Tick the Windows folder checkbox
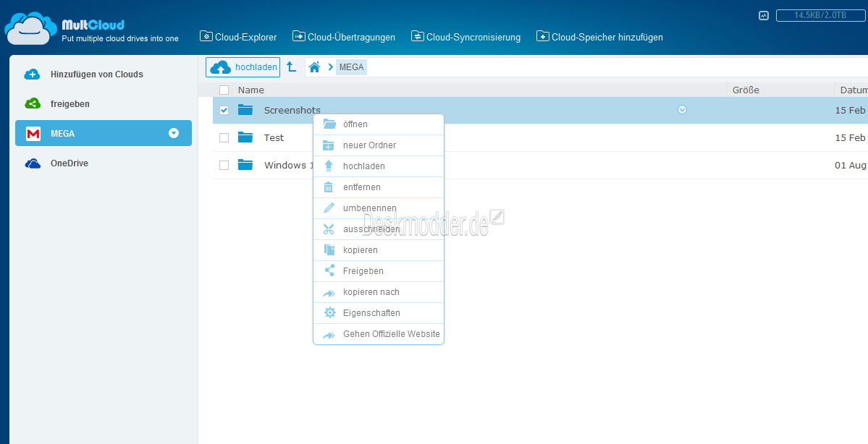868x444 pixels. coord(224,165)
